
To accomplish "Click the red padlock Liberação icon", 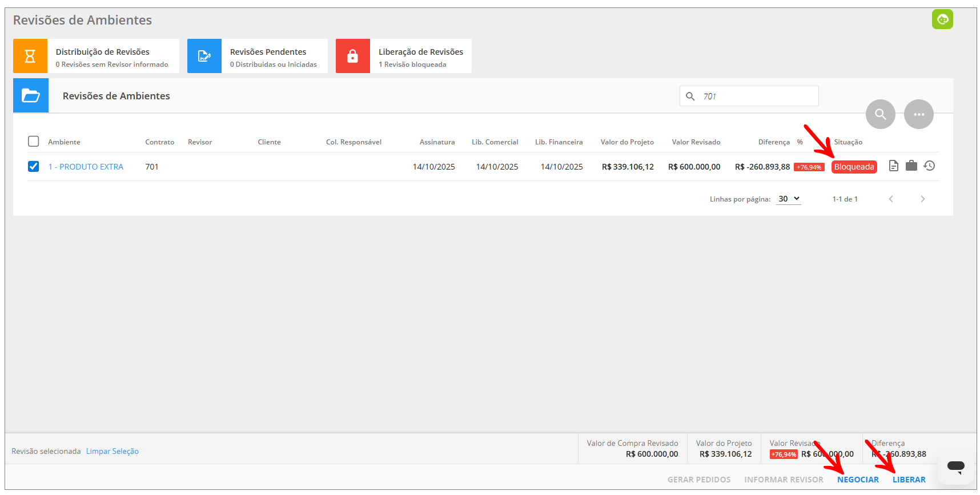I will point(352,56).
